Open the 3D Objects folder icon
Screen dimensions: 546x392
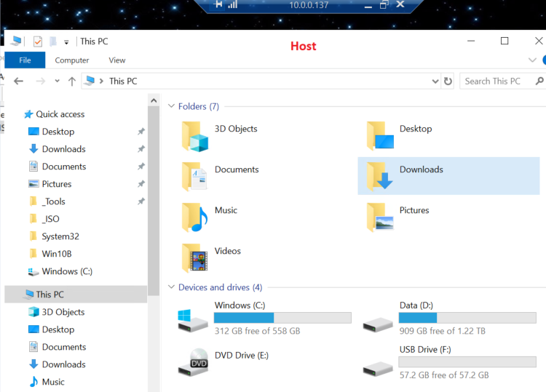pyautogui.click(x=194, y=136)
